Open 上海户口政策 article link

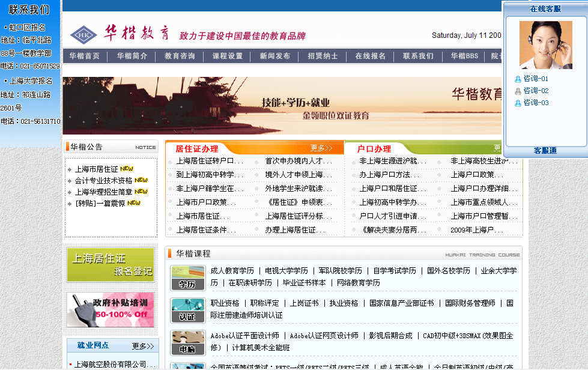tap(477, 175)
